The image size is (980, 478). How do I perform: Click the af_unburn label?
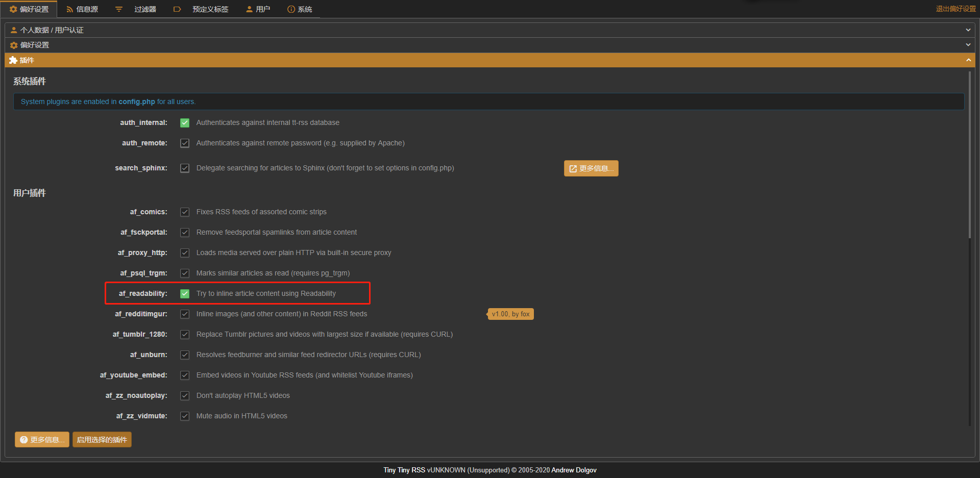[x=149, y=355]
